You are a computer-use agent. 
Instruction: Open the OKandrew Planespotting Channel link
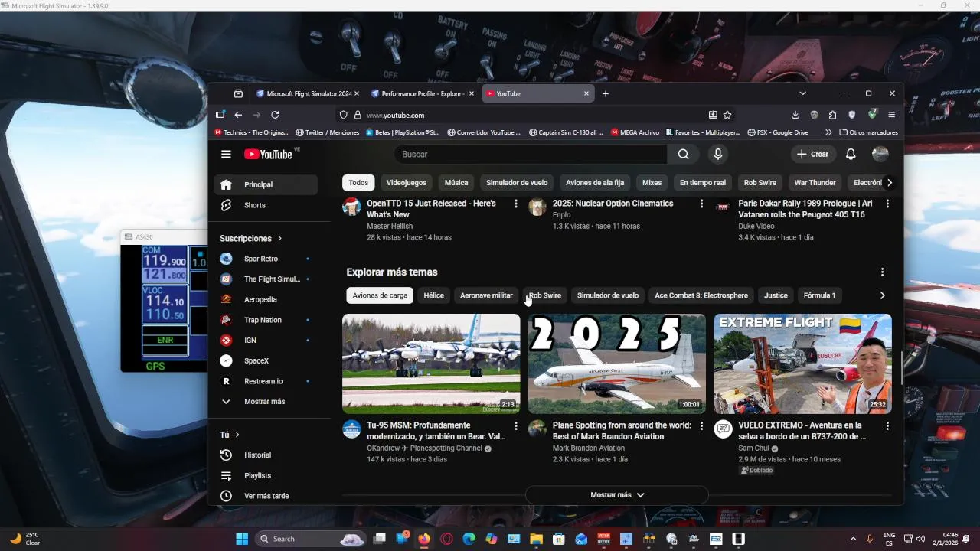click(424, 448)
